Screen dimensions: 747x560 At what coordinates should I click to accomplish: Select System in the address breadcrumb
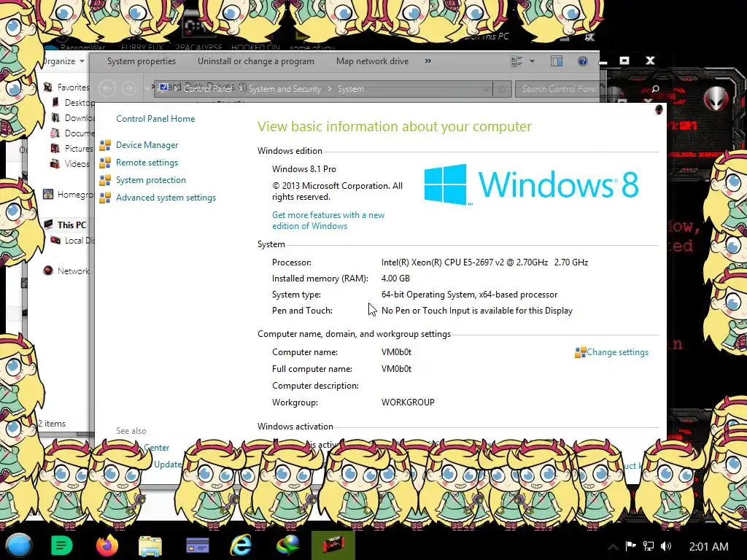[x=351, y=89]
